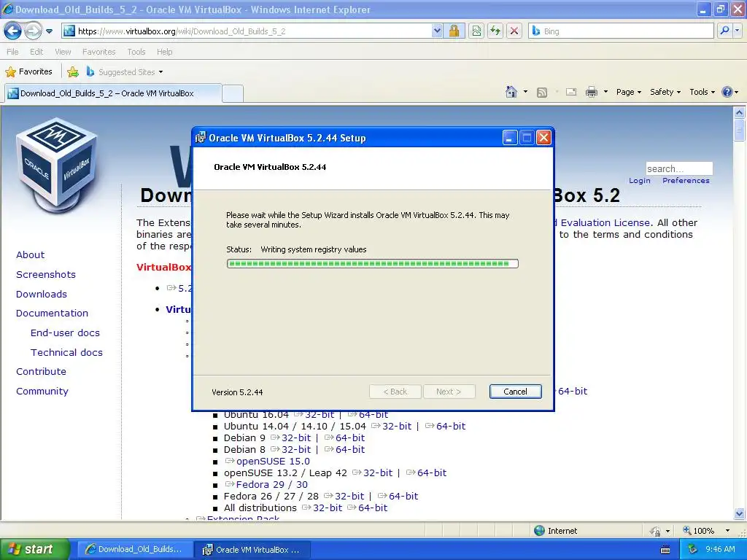Click the VirtualBox cube logo
The width and height of the screenshot is (747, 560).
tap(57, 164)
